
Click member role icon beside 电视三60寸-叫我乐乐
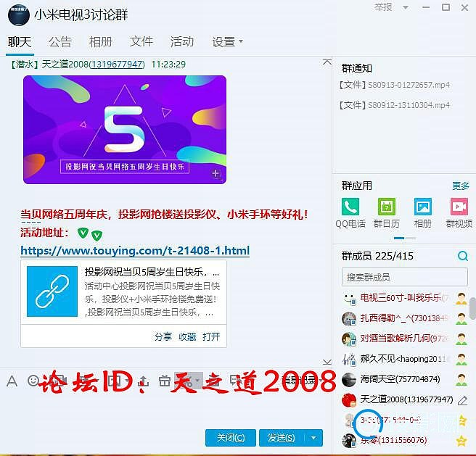click(461, 299)
